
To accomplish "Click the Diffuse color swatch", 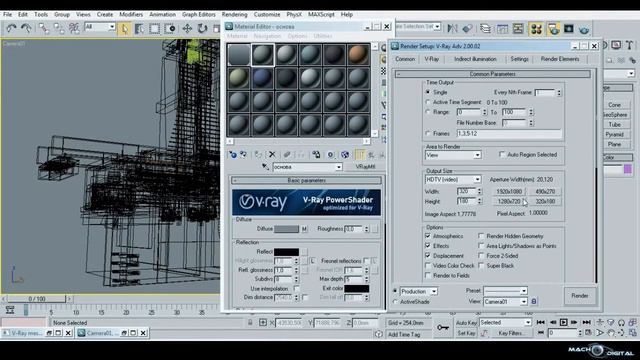I will [287, 229].
